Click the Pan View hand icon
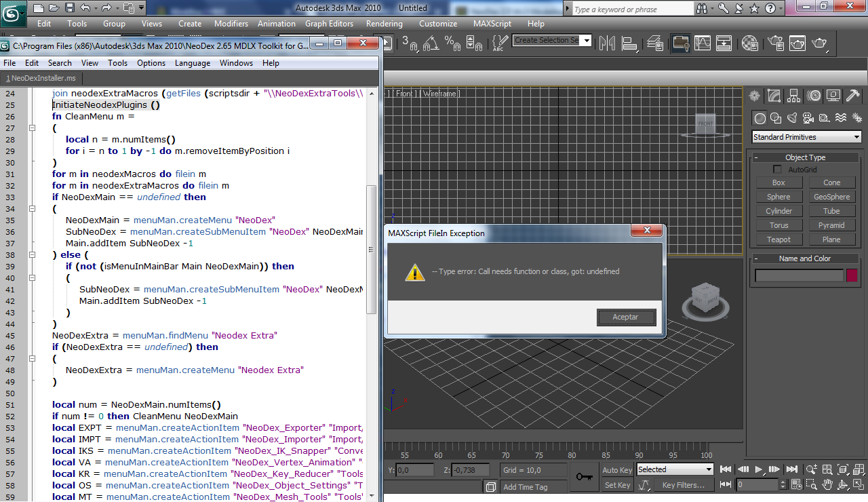Screen dimensions: 868x502 [x=827, y=484]
